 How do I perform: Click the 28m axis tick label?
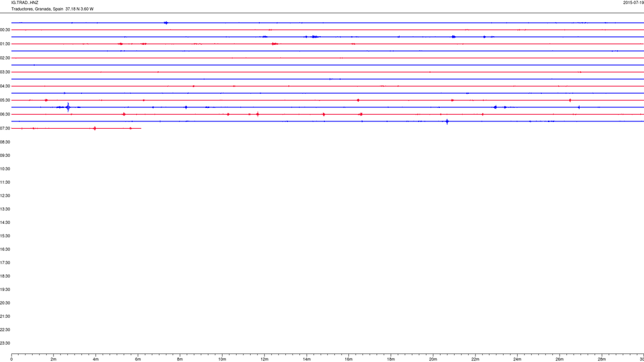(x=602, y=359)
